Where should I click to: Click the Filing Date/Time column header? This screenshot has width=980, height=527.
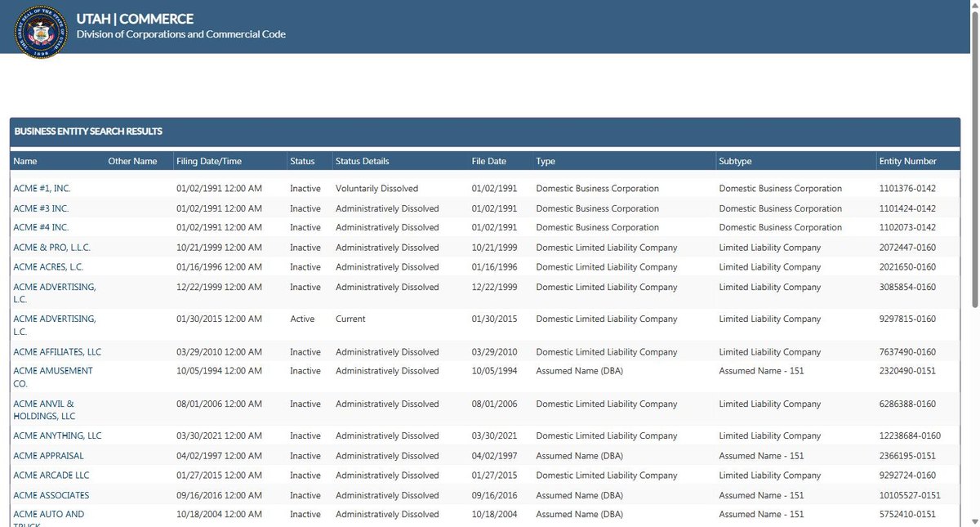click(x=209, y=161)
